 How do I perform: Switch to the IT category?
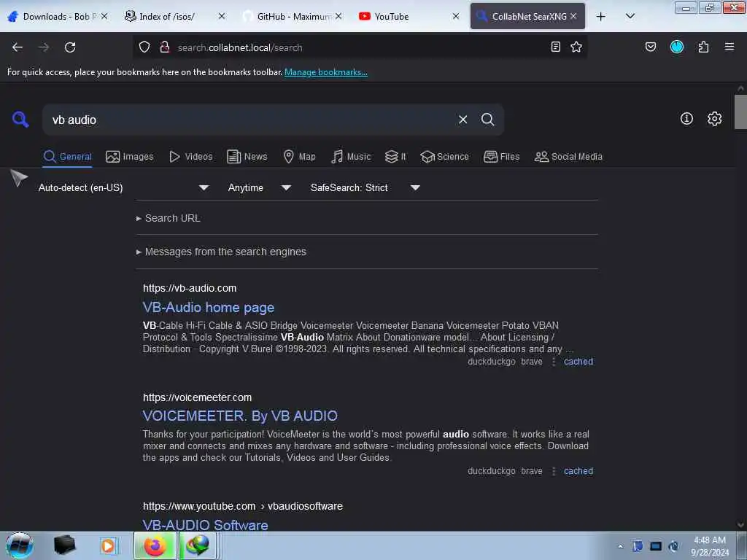(x=395, y=157)
